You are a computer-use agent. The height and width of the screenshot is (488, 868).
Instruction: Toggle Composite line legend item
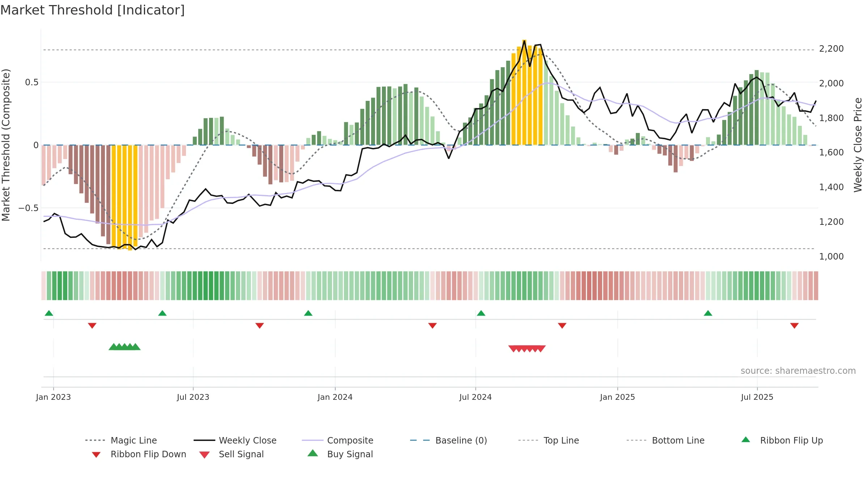337,440
